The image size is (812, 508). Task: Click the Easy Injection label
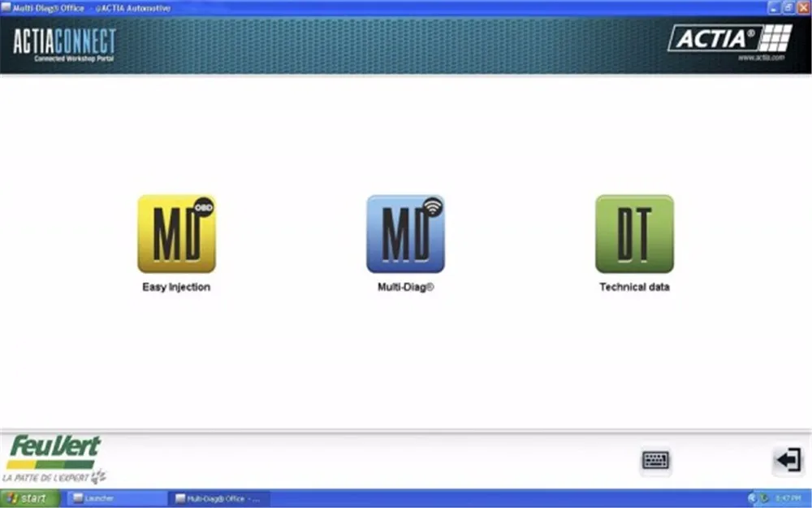(x=176, y=287)
